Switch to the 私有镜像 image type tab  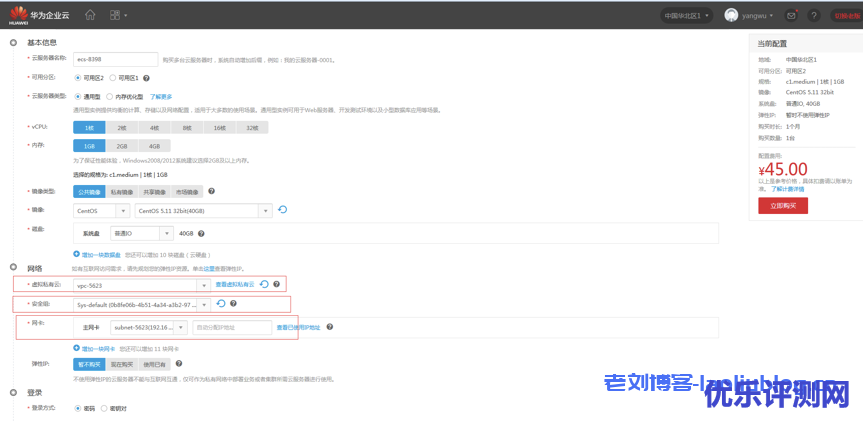click(x=120, y=191)
